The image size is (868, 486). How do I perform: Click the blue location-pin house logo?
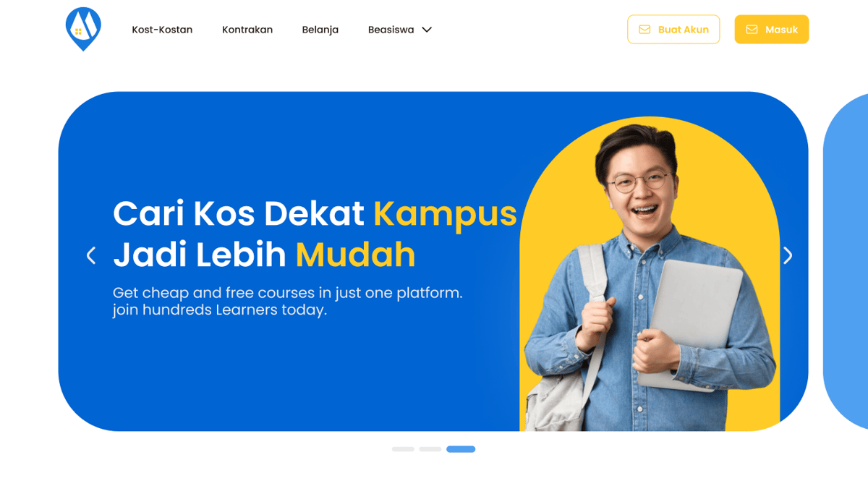[83, 29]
